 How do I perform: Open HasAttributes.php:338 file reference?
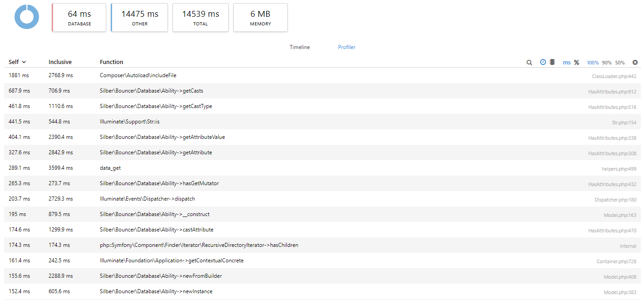612,138
